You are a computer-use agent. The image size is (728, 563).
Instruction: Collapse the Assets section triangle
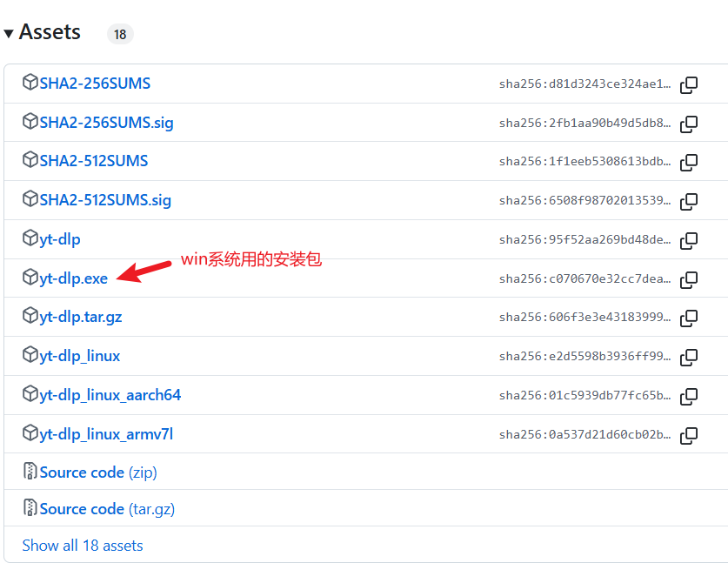(x=9, y=34)
